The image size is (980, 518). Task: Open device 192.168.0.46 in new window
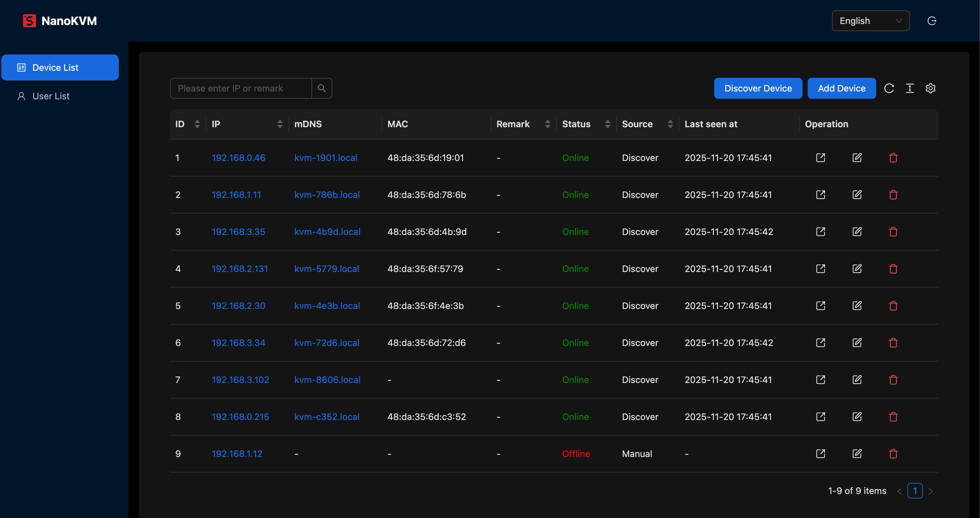click(821, 157)
